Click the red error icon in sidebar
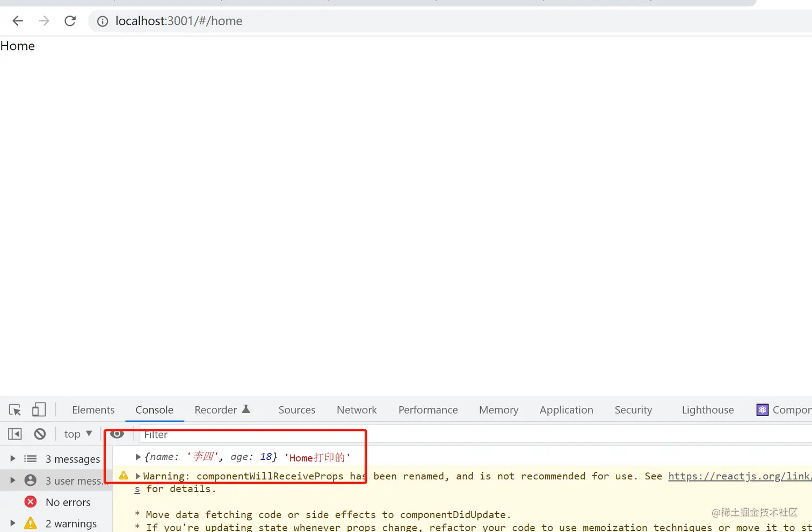This screenshot has width=812, height=532. click(31, 502)
